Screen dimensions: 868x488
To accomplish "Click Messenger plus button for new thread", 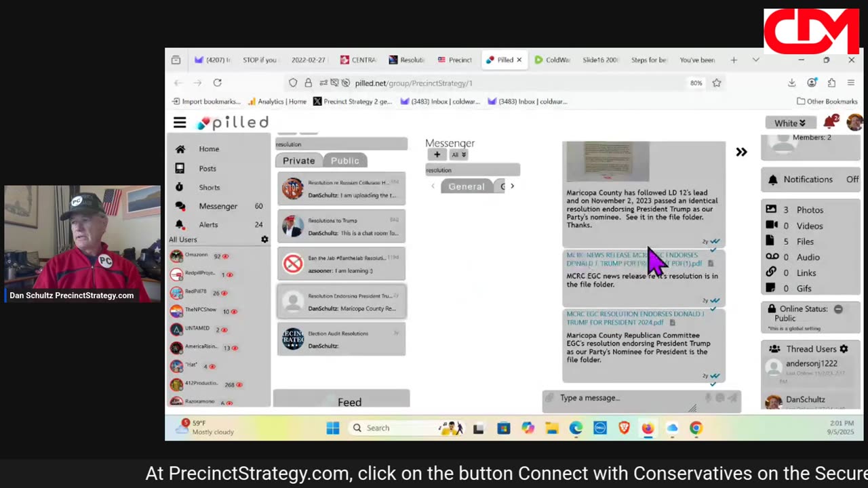I will point(437,155).
